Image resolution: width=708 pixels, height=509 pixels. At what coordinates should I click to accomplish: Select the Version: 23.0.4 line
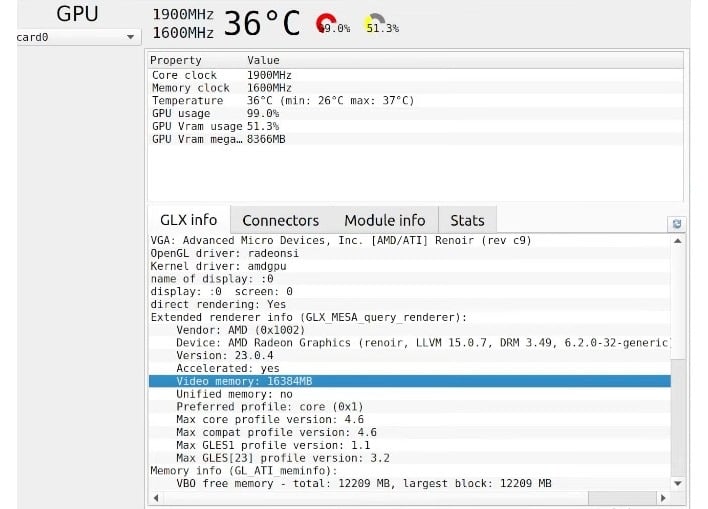click(x=410, y=355)
